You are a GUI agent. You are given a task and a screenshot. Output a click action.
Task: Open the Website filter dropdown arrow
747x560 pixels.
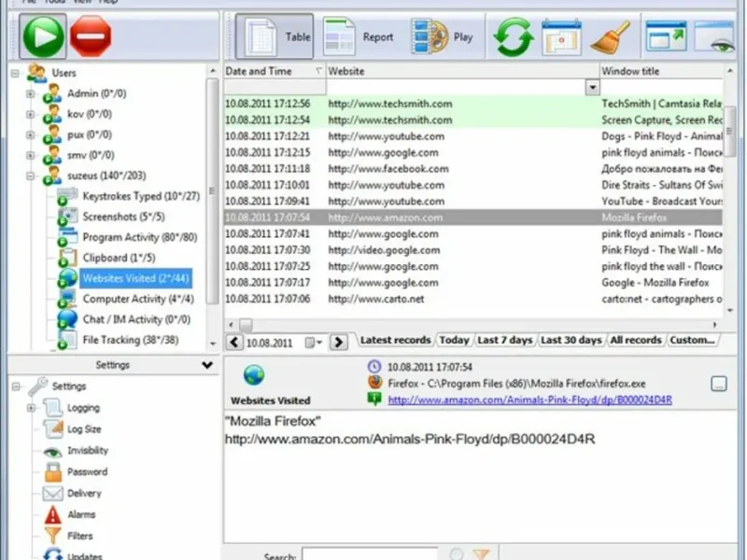(x=592, y=88)
